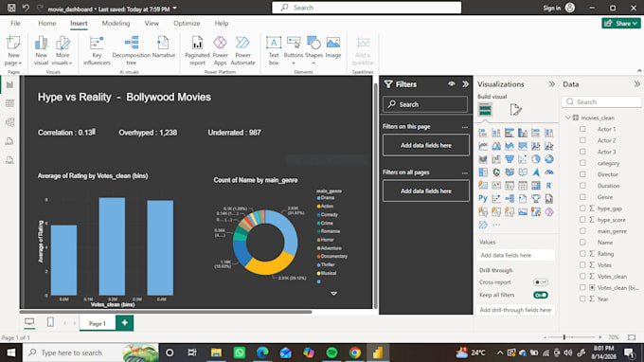Check the category field

click(582, 163)
